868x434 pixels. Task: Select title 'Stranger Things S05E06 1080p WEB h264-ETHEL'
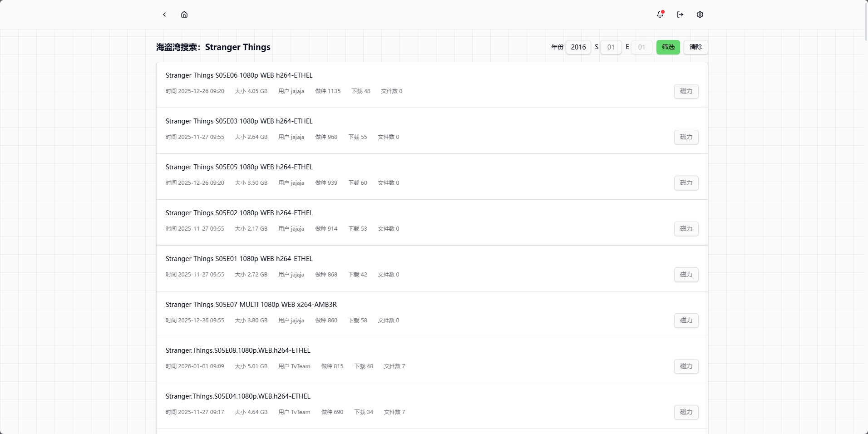click(x=239, y=75)
